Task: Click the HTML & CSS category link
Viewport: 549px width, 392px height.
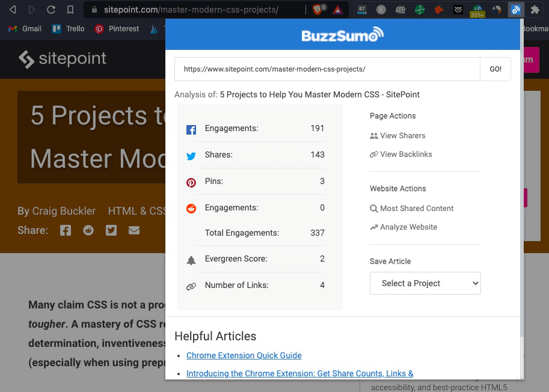Action: [137, 211]
